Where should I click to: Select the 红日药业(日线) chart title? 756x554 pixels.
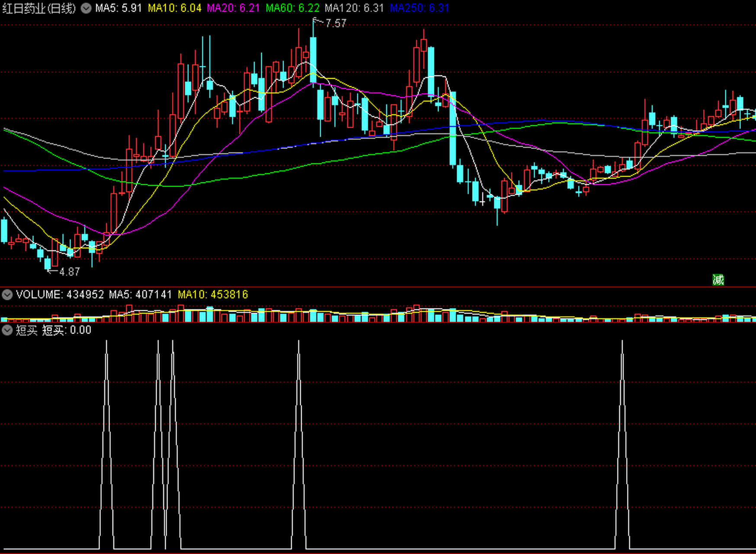[x=39, y=8]
